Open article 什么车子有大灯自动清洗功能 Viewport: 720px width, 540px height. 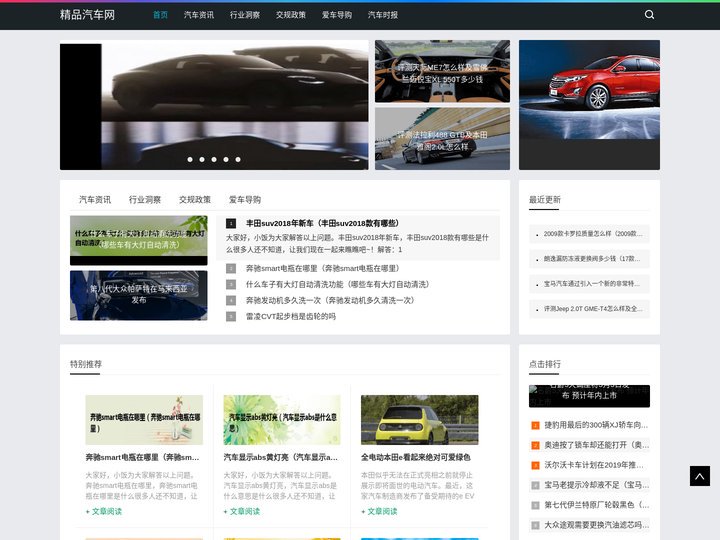point(338,284)
